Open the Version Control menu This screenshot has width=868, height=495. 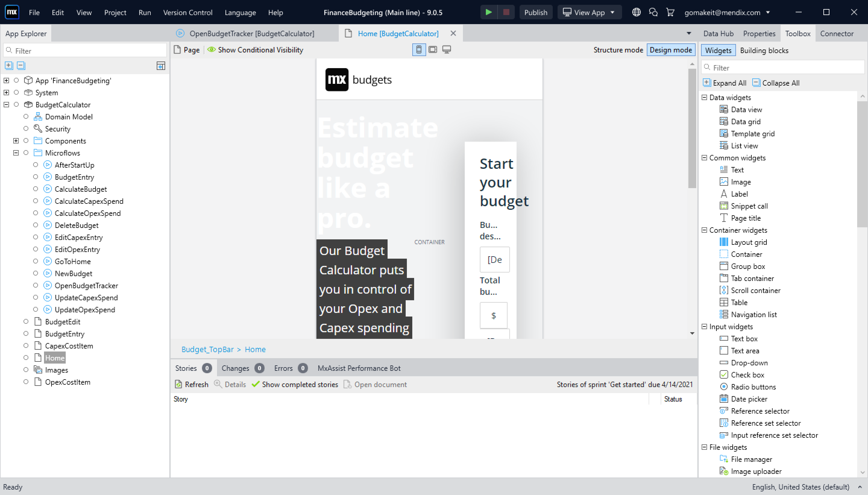coord(188,12)
